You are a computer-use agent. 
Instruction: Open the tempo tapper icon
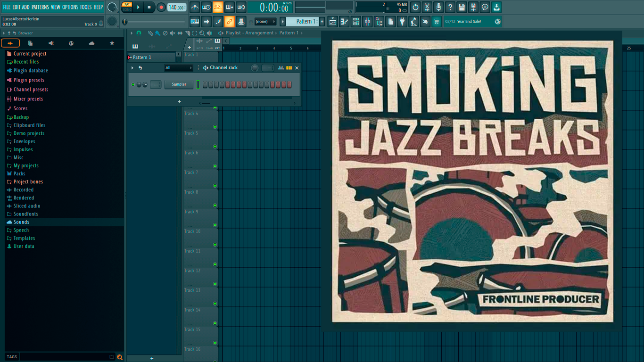pyautogui.click(x=413, y=22)
